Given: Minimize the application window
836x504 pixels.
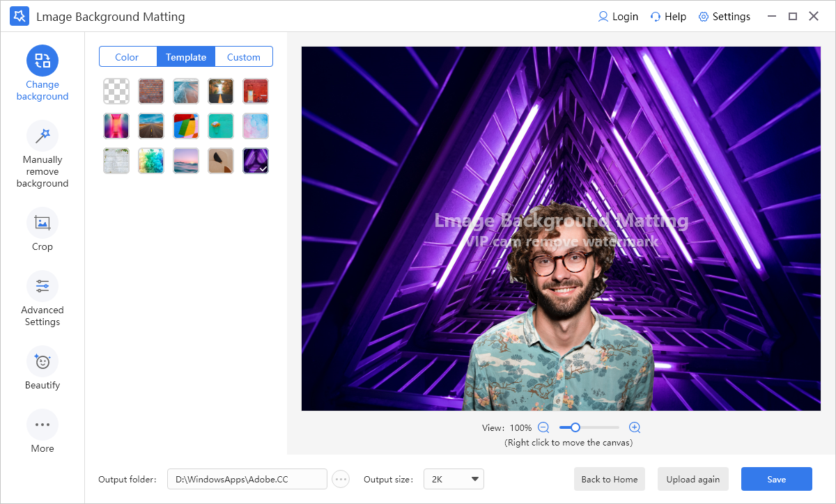Looking at the screenshot, I should pos(771,16).
